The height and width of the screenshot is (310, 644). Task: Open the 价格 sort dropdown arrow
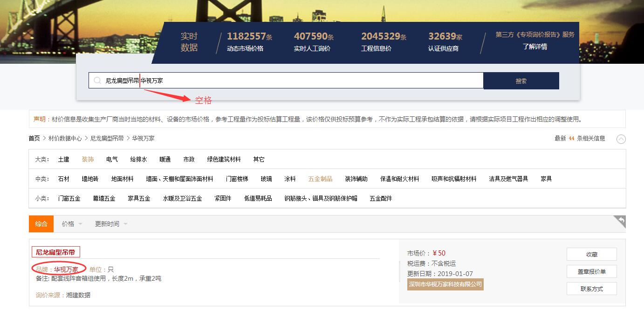click(x=80, y=224)
